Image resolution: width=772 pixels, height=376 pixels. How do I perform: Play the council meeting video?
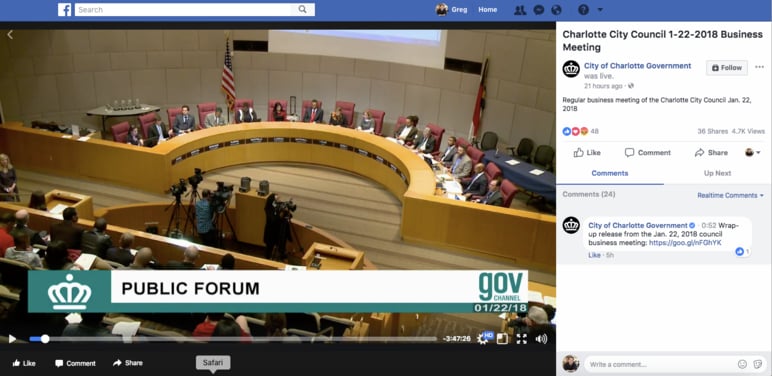point(12,339)
